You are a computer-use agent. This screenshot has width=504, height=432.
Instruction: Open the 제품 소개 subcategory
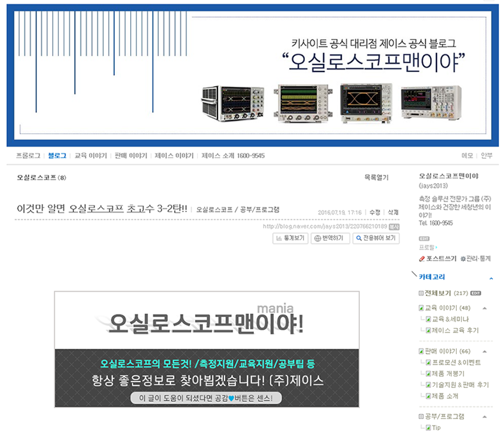point(445,396)
